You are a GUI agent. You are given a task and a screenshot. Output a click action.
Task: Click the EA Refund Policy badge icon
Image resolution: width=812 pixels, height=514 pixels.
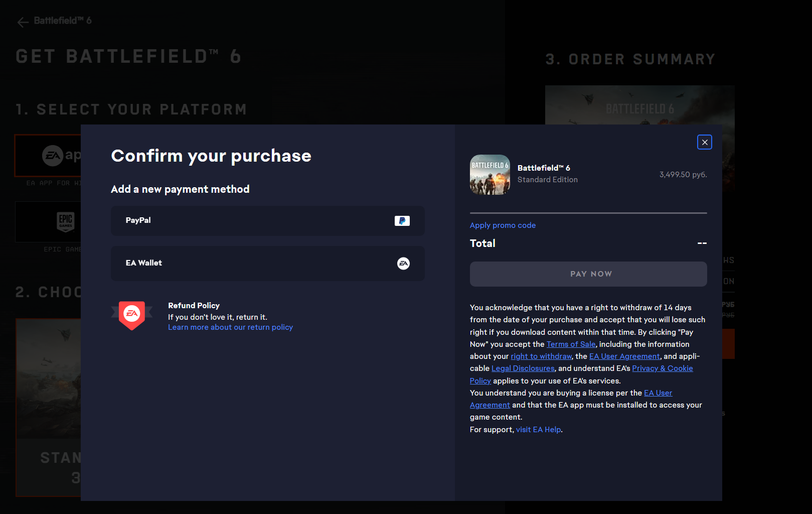[x=132, y=315]
